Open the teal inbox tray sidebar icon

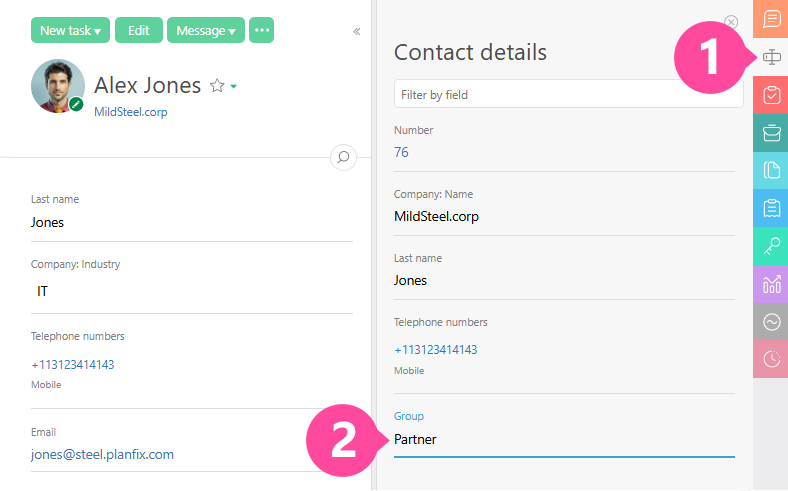771,133
